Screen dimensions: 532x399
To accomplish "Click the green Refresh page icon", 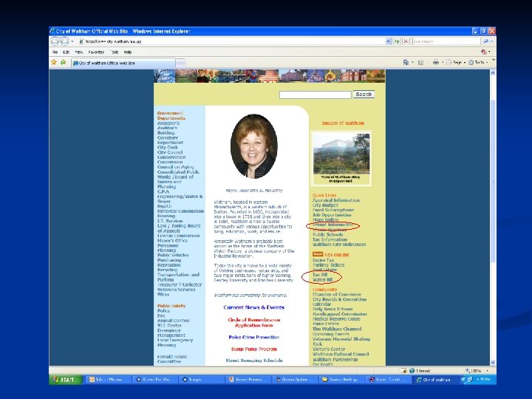I will pyautogui.click(x=397, y=41).
